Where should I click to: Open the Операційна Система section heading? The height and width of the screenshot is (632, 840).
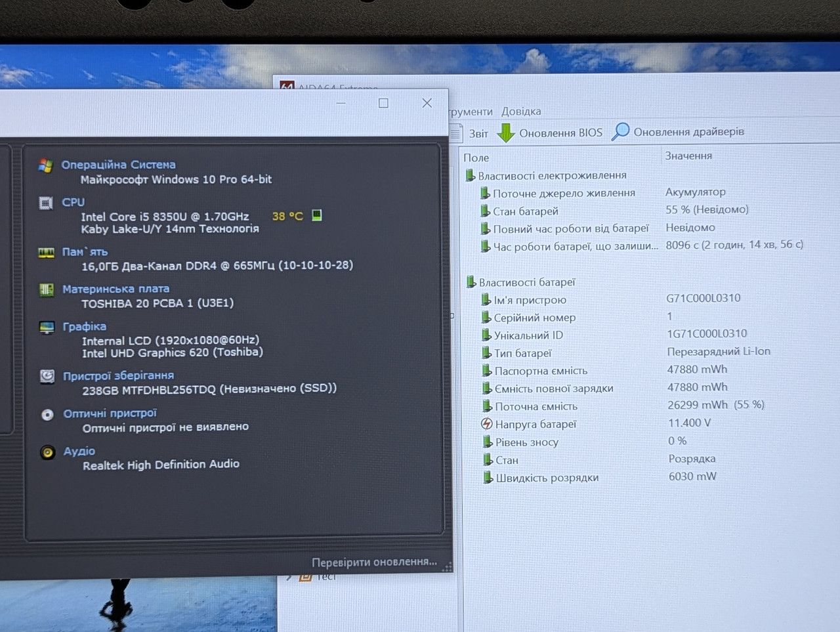coord(119,165)
